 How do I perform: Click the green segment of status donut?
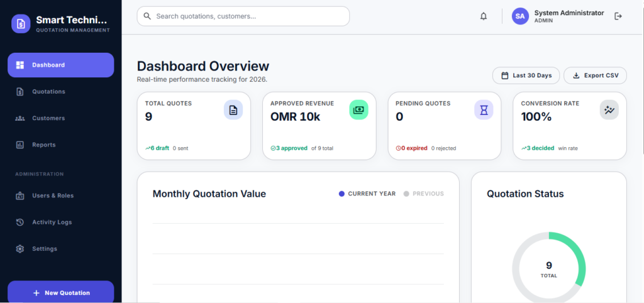pyautogui.click(x=578, y=255)
